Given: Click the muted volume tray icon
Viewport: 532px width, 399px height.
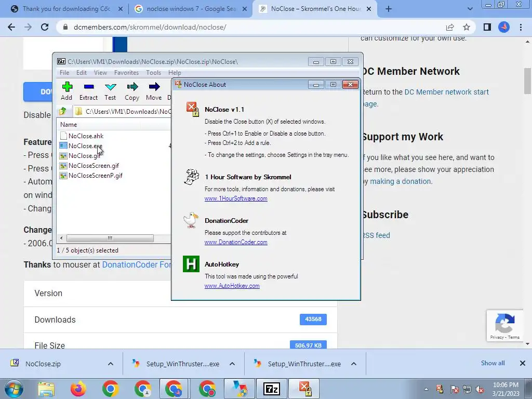Looking at the screenshot, I should 480,389.
